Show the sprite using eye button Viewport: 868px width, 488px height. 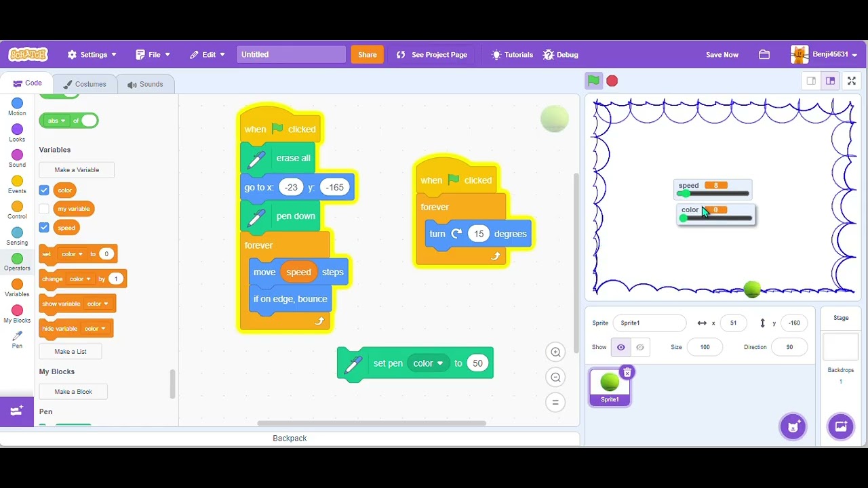pos(620,347)
